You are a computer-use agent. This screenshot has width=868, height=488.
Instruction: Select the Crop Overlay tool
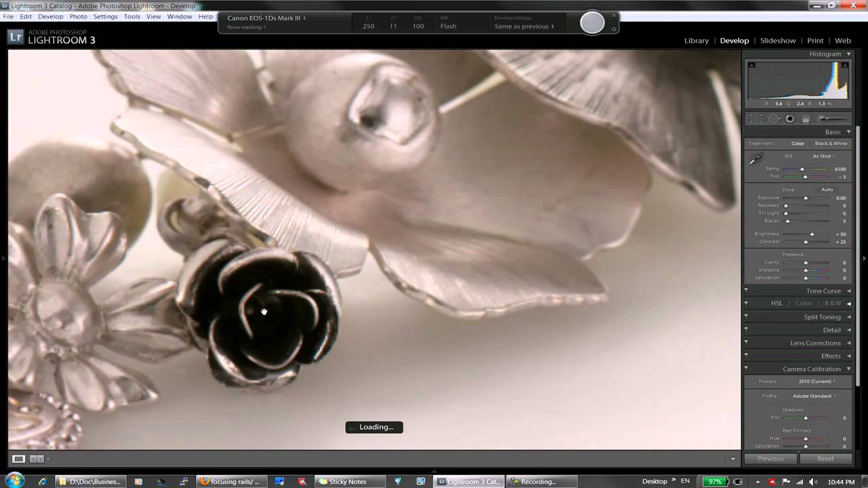click(757, 119)
